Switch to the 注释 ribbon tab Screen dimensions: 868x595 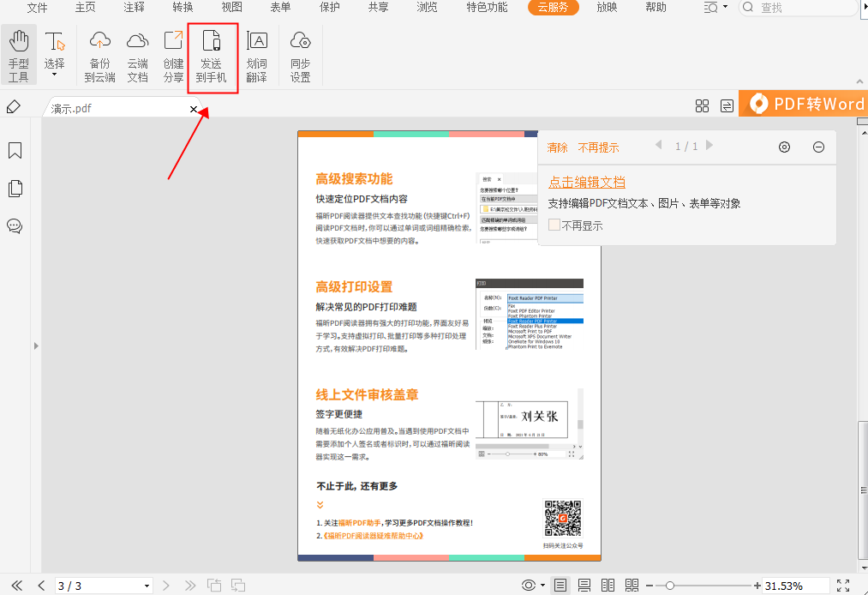coord(133,9)
